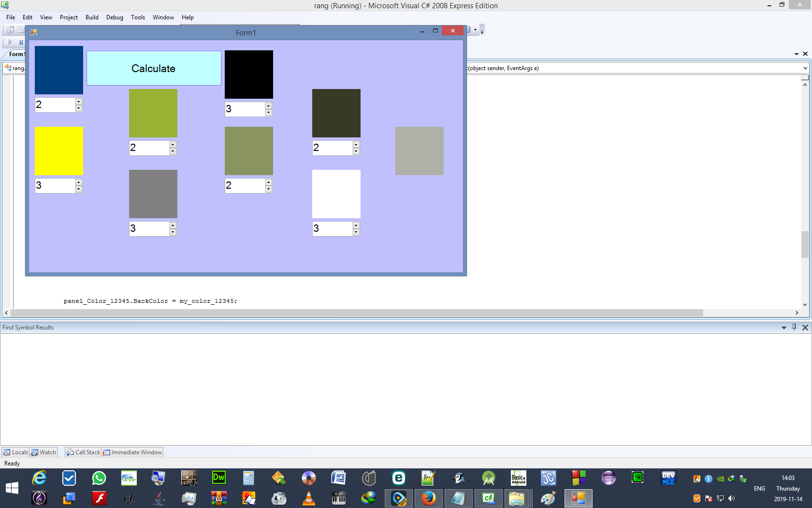Click the editor scroll-down arrow
Screen dimensions: 812x508
click(805, 304)
